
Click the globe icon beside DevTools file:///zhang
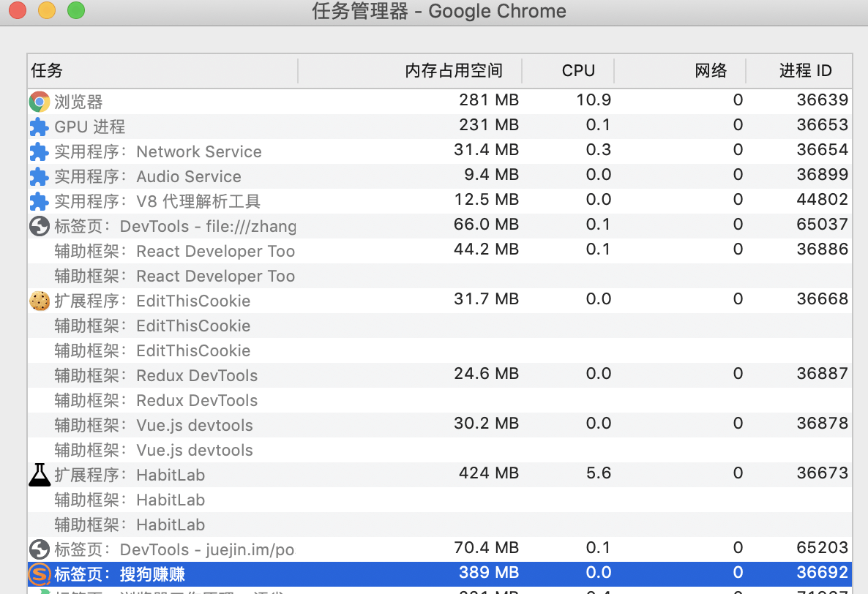click(40, 226)
